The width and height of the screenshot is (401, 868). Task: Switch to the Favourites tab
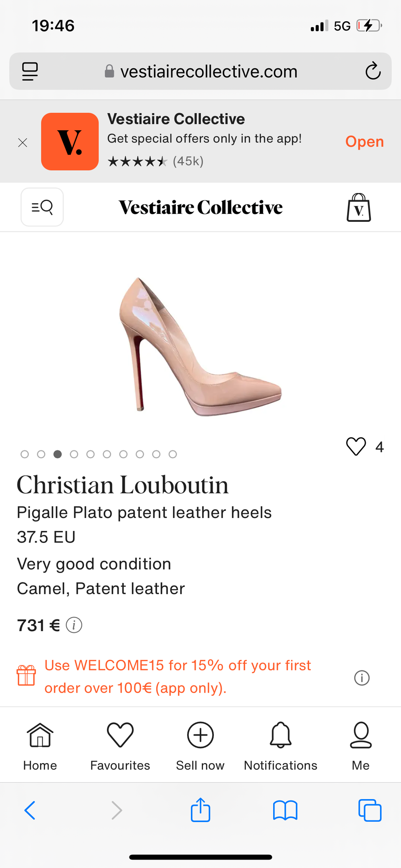tap(120, 746)
